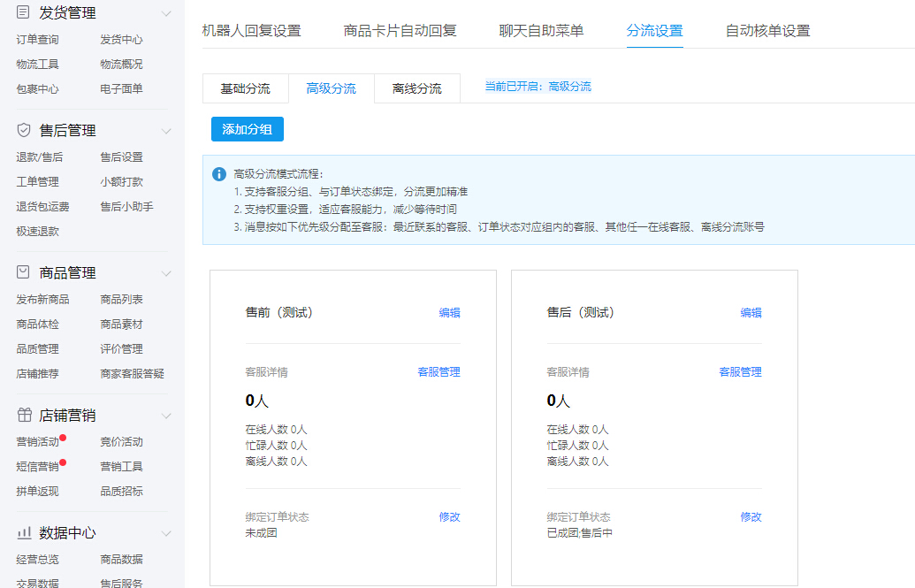915x588 pixels.
Task: Open 商品素材 menu item
Action: [121, 325]
